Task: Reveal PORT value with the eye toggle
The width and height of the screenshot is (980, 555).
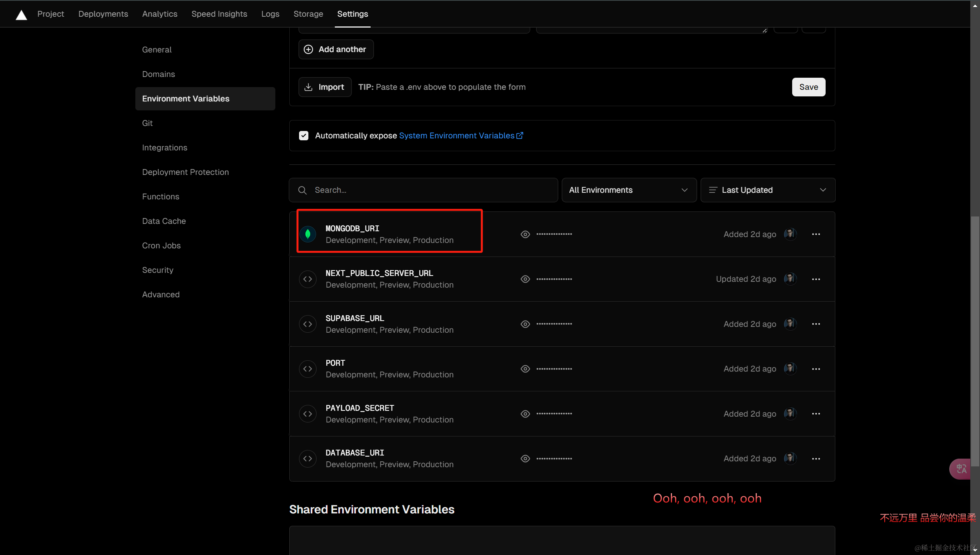Action: tap(525, 368)
